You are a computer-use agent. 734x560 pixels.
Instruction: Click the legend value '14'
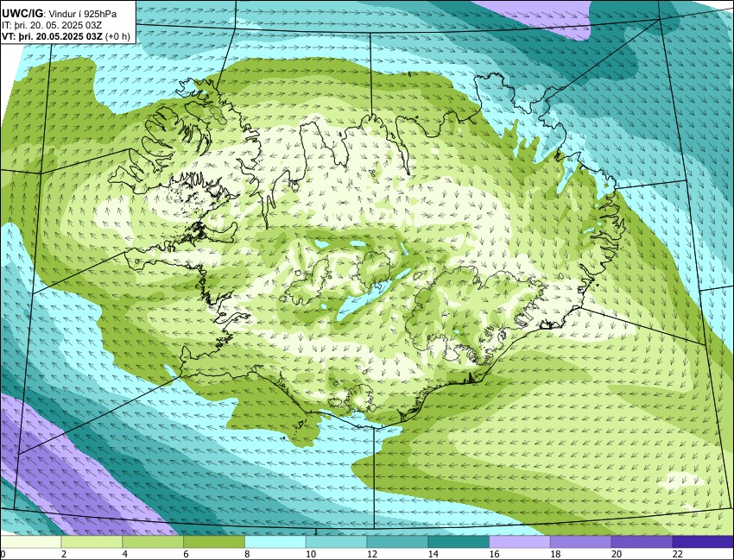tap(433, 554)
